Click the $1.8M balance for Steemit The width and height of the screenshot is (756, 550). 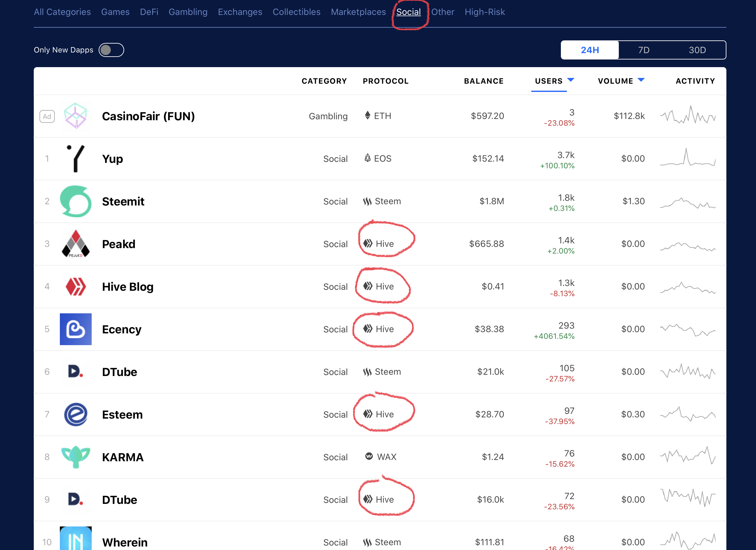(x=492, y=201)
